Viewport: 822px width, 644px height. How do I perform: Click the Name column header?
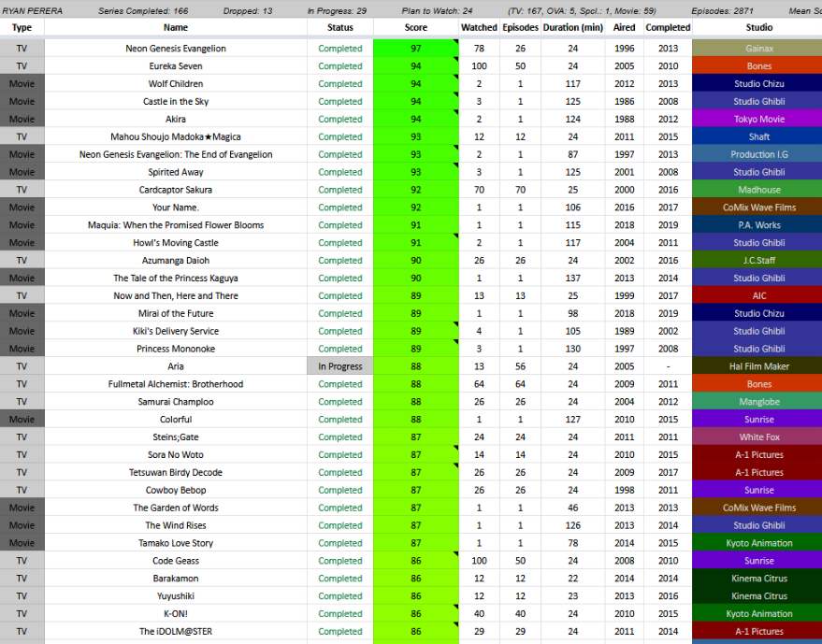pos(176,27)
